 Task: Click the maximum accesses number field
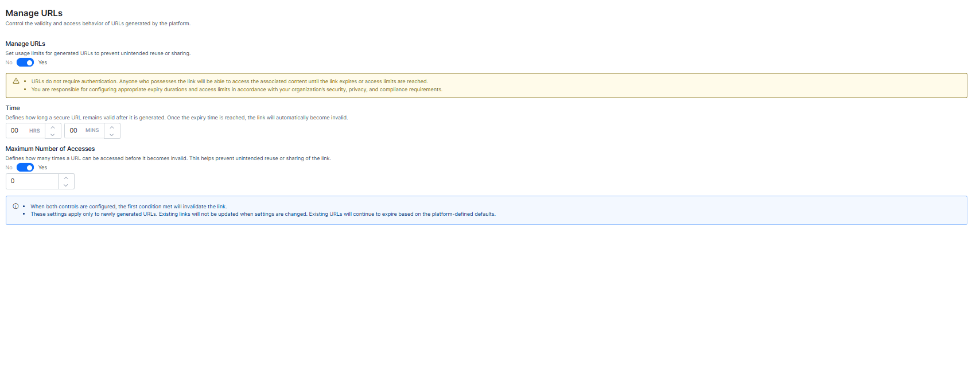[32, 181]
